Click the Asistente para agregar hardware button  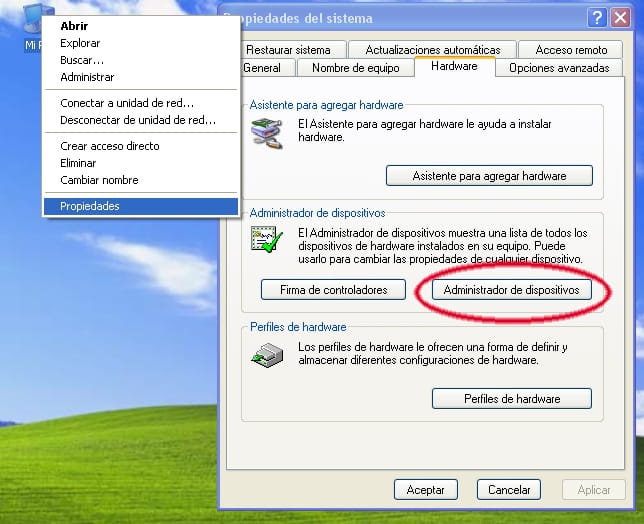[x=489, y=176]
